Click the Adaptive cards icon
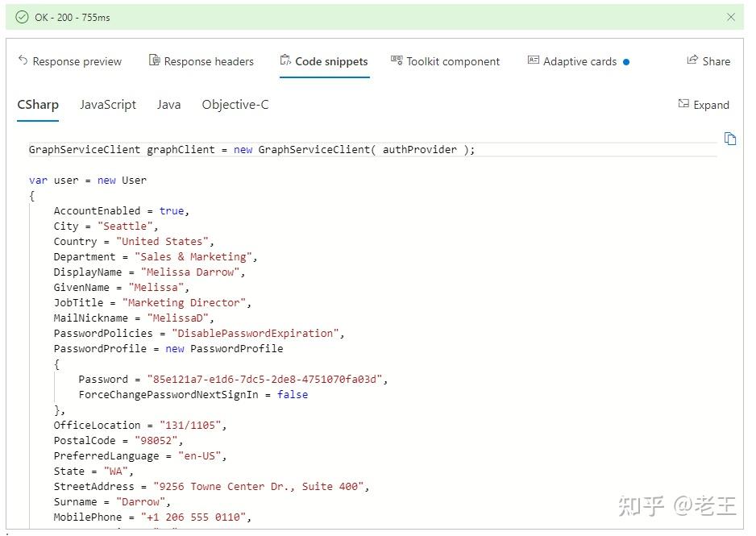 click(x=534, y=60)
